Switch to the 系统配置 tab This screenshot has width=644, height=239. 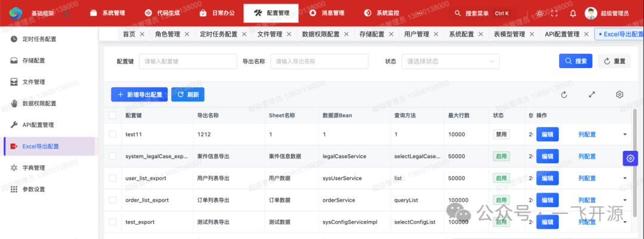[461, 34]
